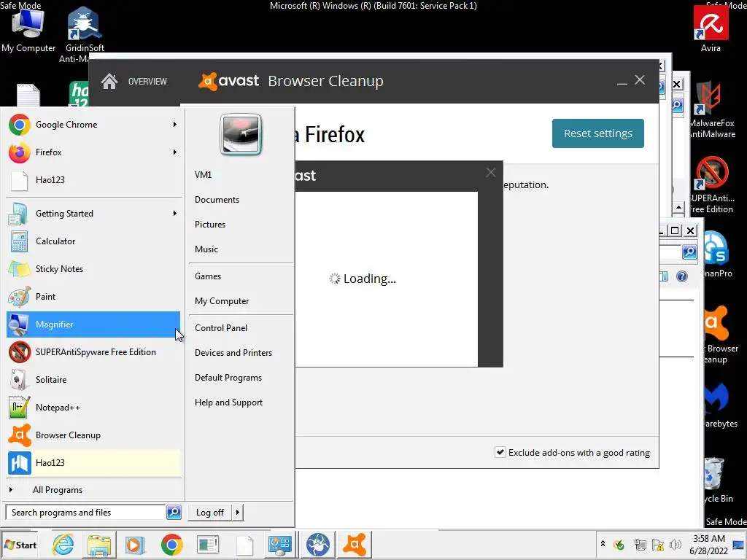
Task: Launch Calculator from Start menu
Action: tap(93, 241)
